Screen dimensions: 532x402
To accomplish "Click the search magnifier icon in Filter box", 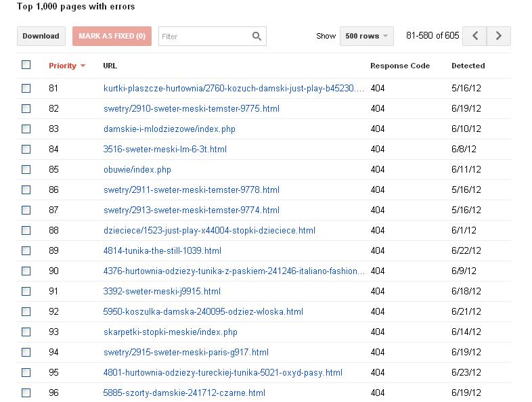I will (257, 37).
